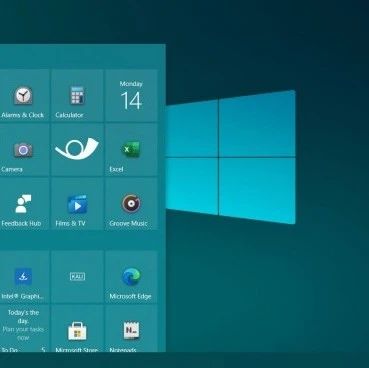The height and width of the screenshot is (368, 369).
Task: Open the To Do live tile
Action: [x=24, y=328]
